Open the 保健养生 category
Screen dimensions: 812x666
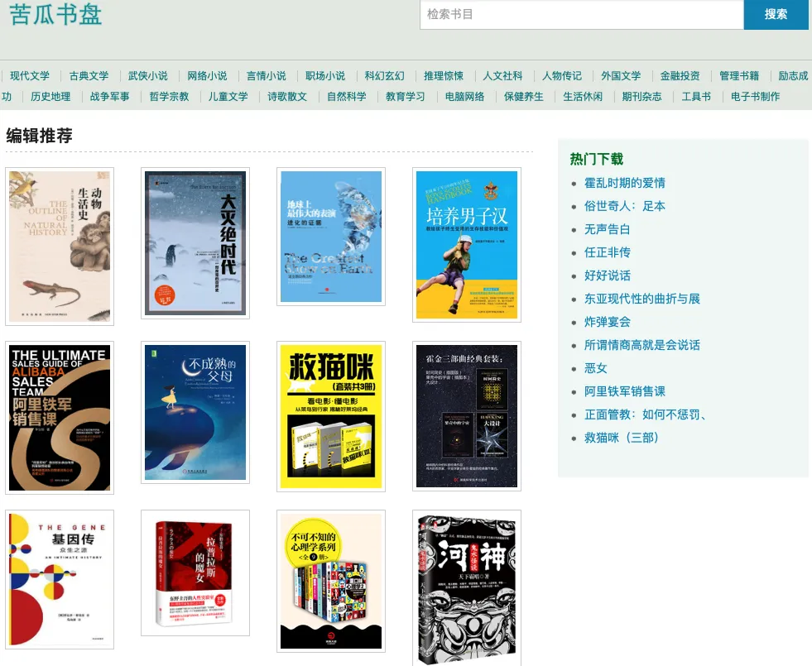coord(524,97)
